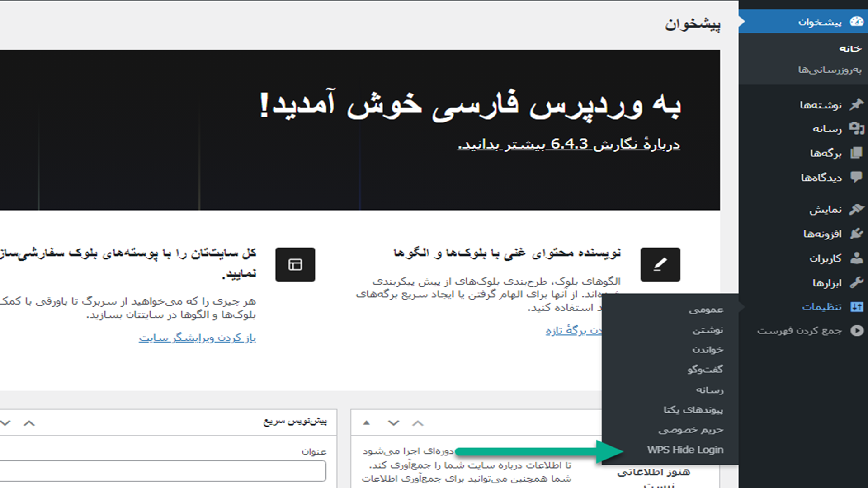Open the add new page link (برگهٔ تازه)
Screen dimensions: 868x488
coord(573,330)
